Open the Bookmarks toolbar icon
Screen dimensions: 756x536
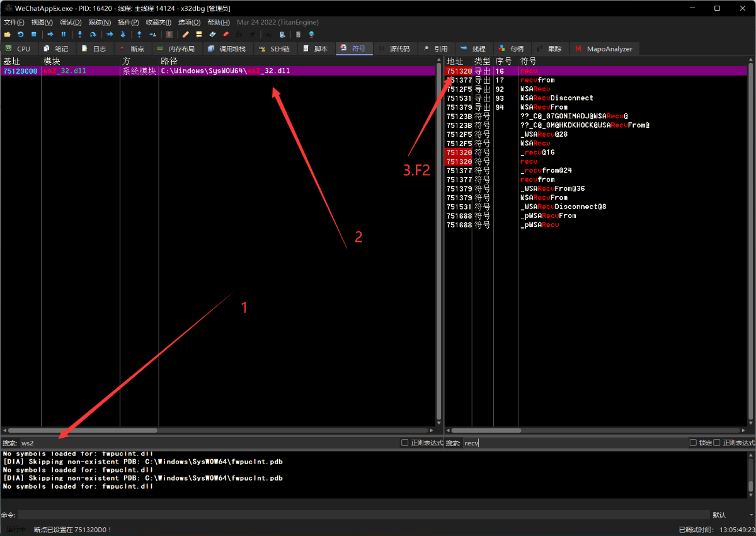tap(226, 34)
